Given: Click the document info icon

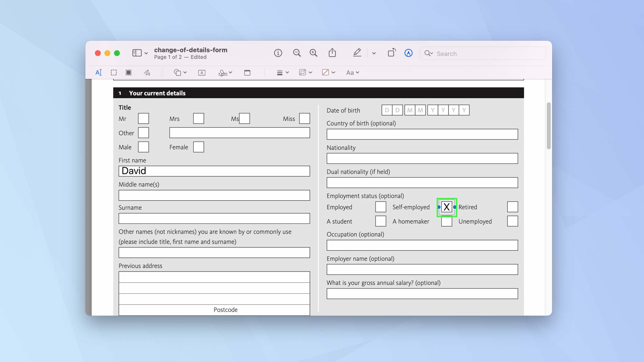Looking at the screenshot, I should point(278,53).
